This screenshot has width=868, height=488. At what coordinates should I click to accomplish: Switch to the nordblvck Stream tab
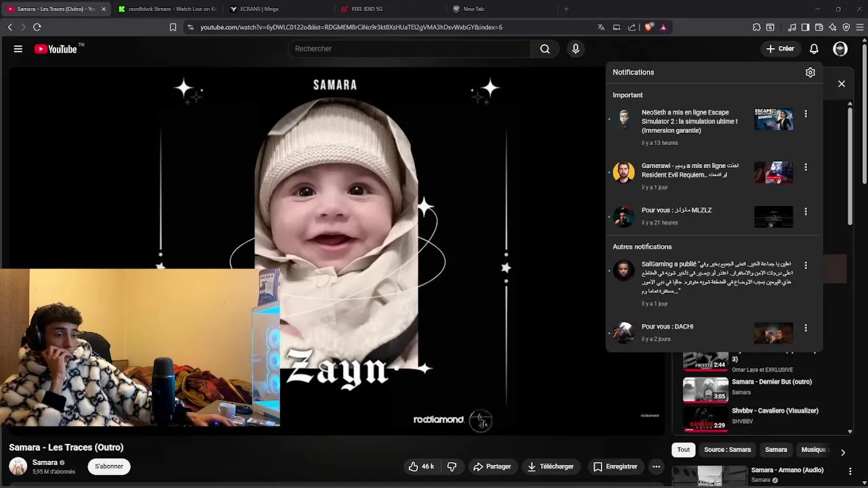(x=167, y=9)
